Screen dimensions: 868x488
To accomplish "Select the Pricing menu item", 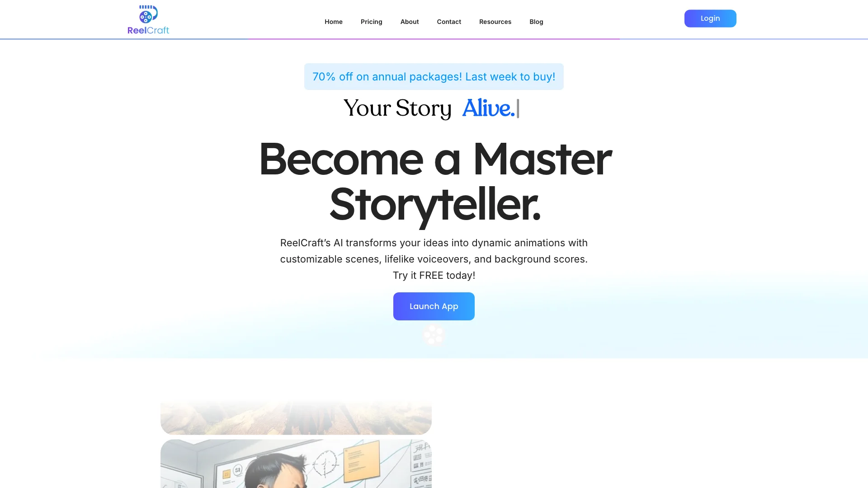I will click(371, 21).
